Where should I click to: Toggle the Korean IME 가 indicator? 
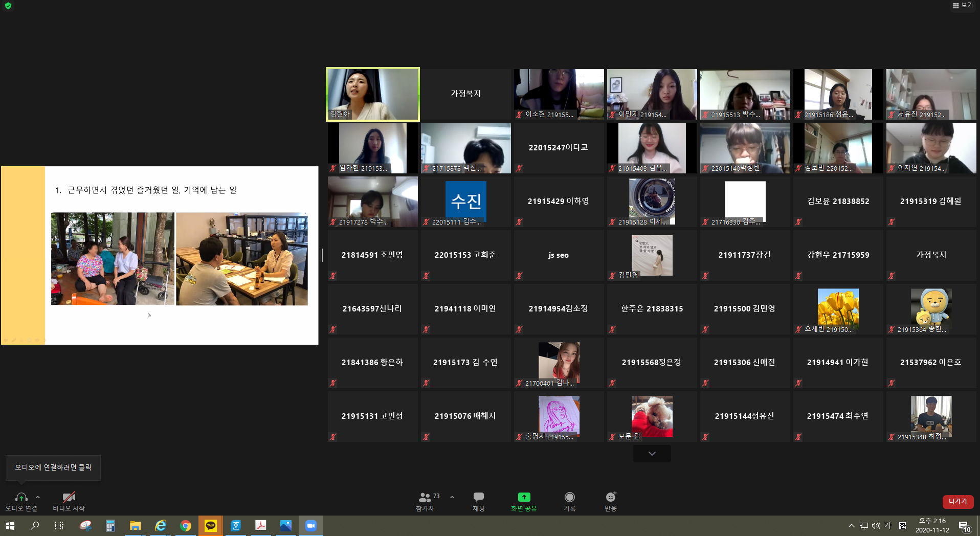coord(888,525)
